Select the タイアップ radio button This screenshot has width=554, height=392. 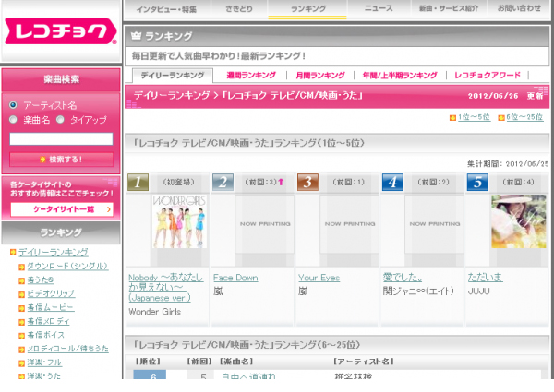(60, 120)
